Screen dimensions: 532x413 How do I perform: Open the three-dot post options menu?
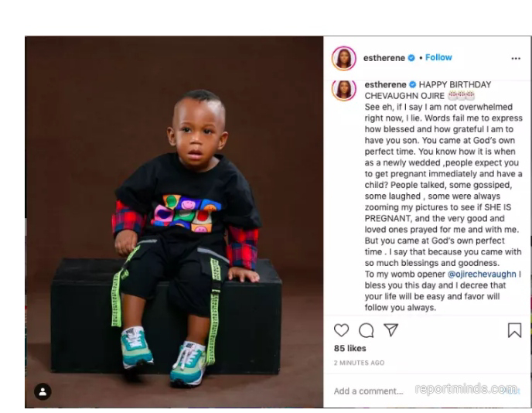click(516, 58)
